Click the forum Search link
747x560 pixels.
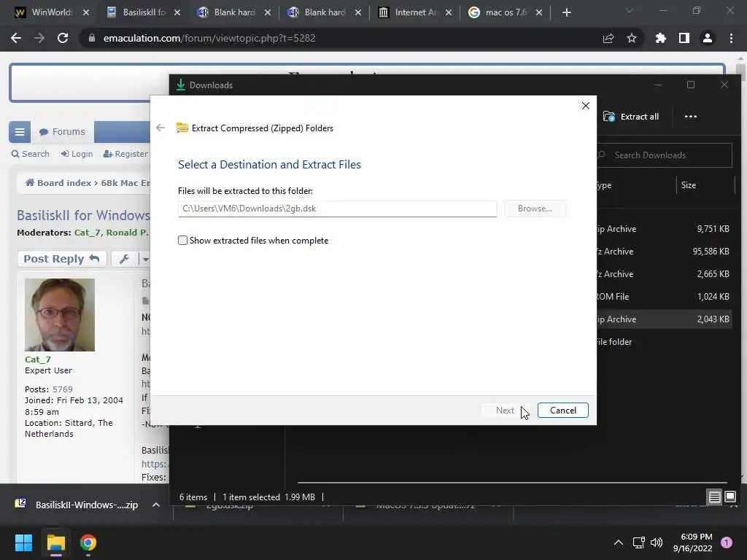point(31,154)
